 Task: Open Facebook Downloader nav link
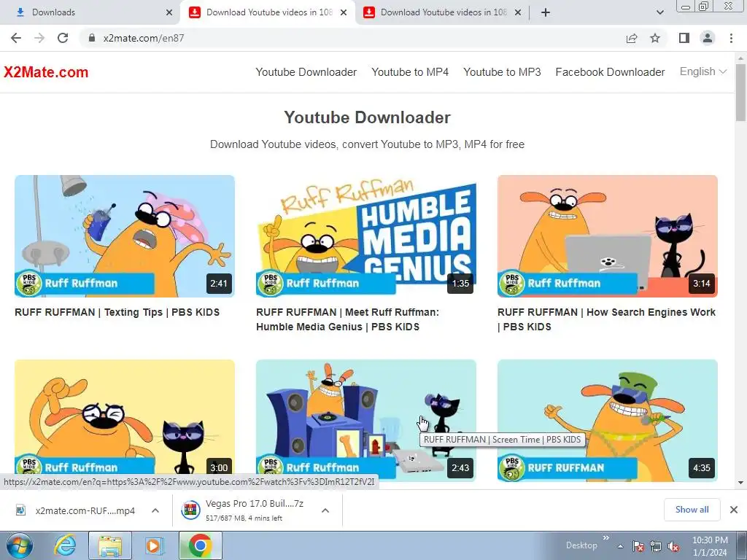(610, 72)
